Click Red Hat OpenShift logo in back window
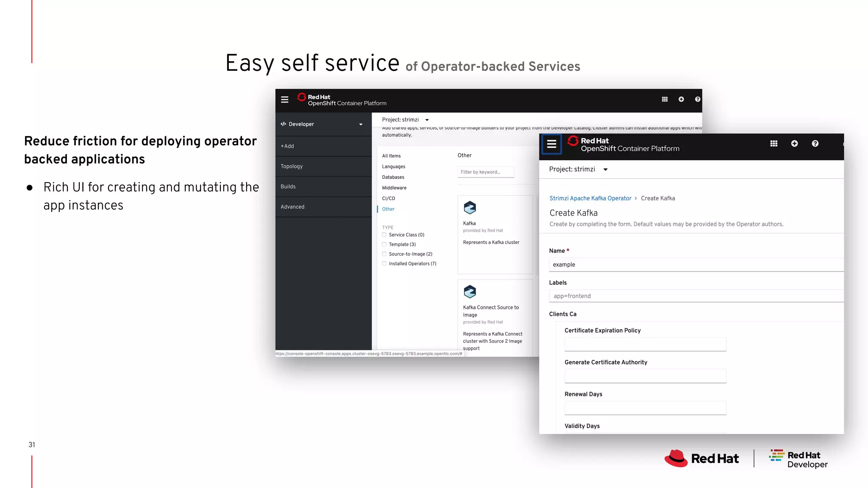868x488 pixels. click(x=342, y=100)
